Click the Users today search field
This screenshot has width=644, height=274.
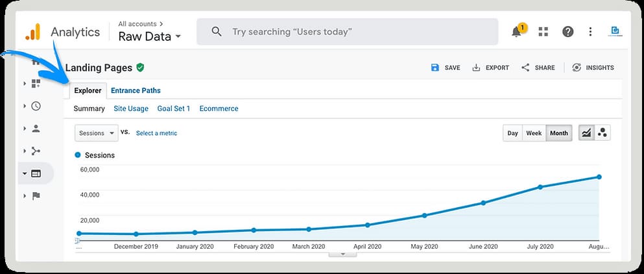point(347,32)
